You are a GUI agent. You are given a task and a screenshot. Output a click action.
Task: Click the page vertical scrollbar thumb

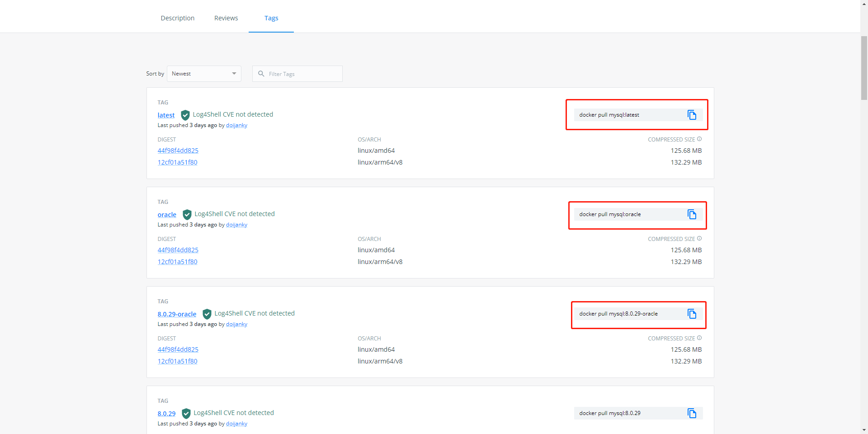[864, 68]
